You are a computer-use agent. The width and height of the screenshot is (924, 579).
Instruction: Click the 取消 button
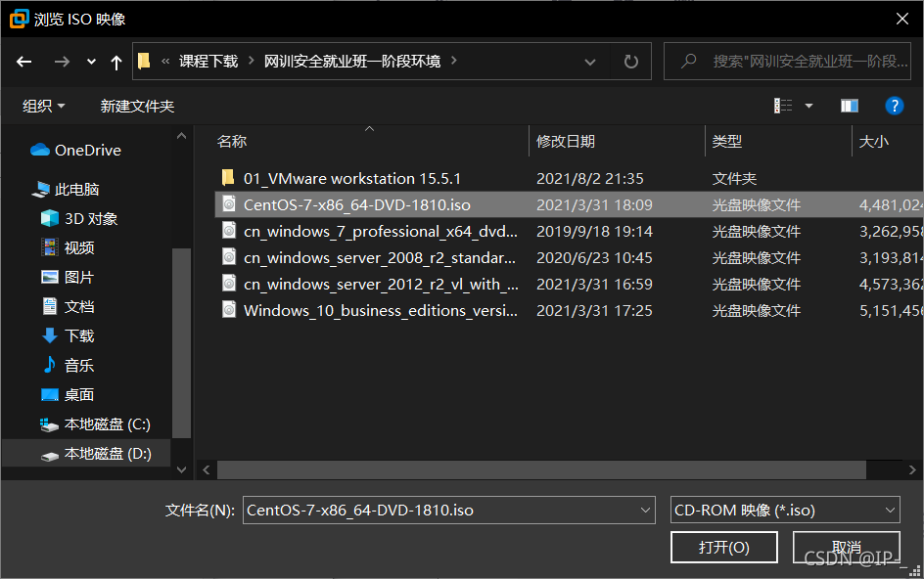(x=847, y=547)
